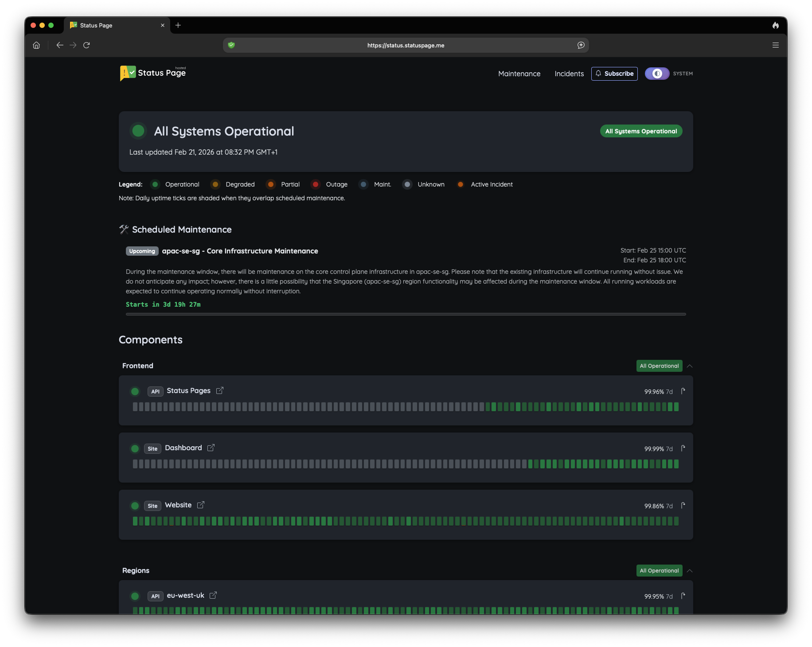Open external link icon beside Dashboard
The image size is (812, 647).
point(211,448)
